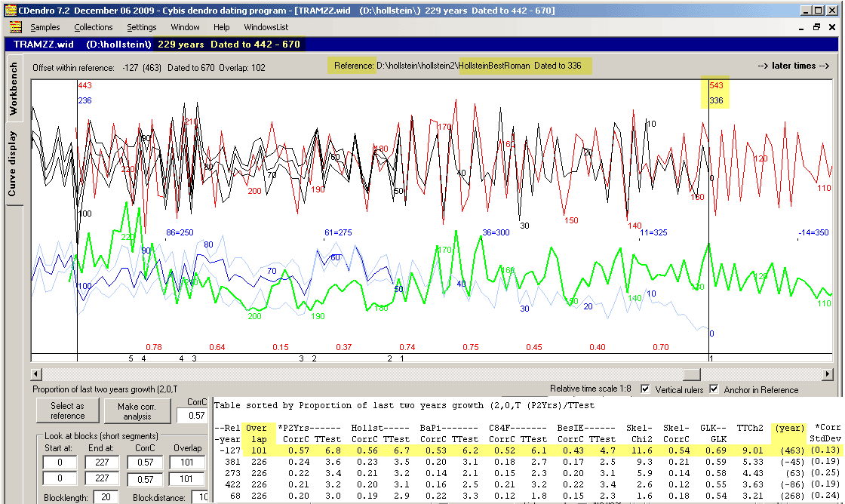This screenshot has height=504, width=845.
Task: Click the BesIE column header
Action: (x=585, y=428)
